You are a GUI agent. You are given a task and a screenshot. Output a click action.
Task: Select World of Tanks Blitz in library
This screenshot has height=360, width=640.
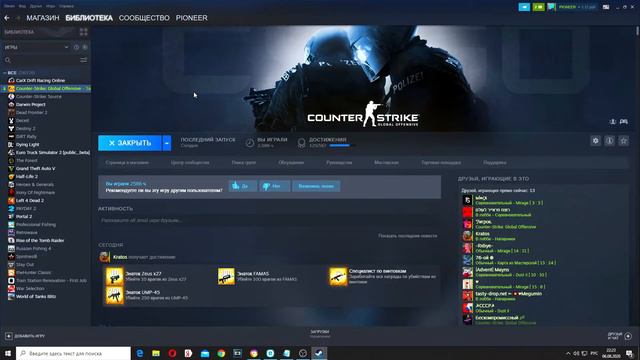pyautogui.click(x=36, y=296)
